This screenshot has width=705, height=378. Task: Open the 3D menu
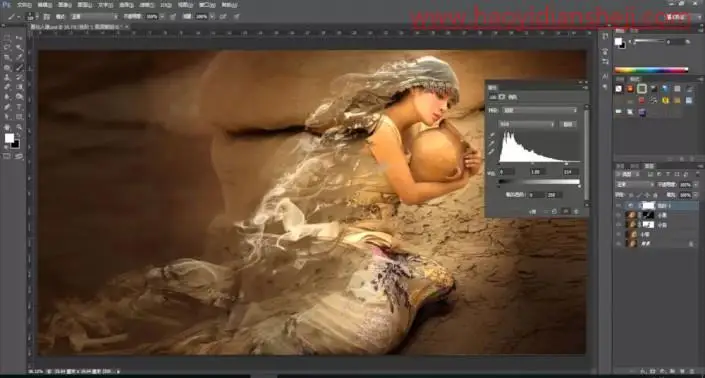click(166, 5)
